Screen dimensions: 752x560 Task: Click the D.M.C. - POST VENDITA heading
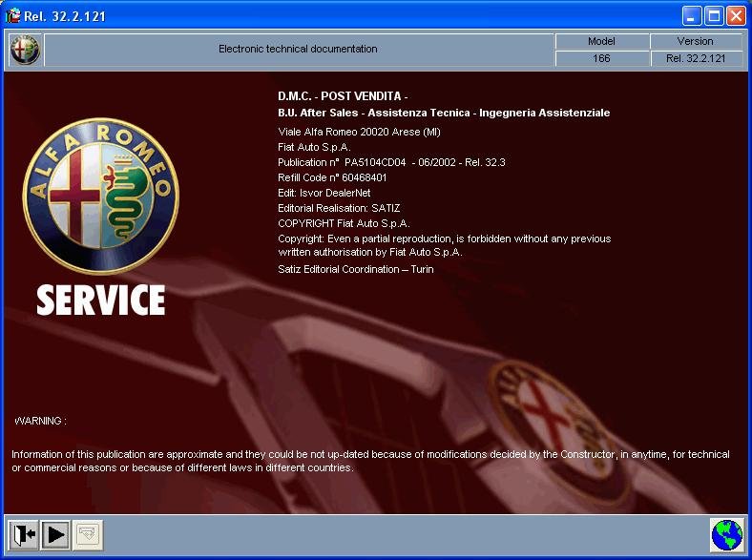click(343, 96)
